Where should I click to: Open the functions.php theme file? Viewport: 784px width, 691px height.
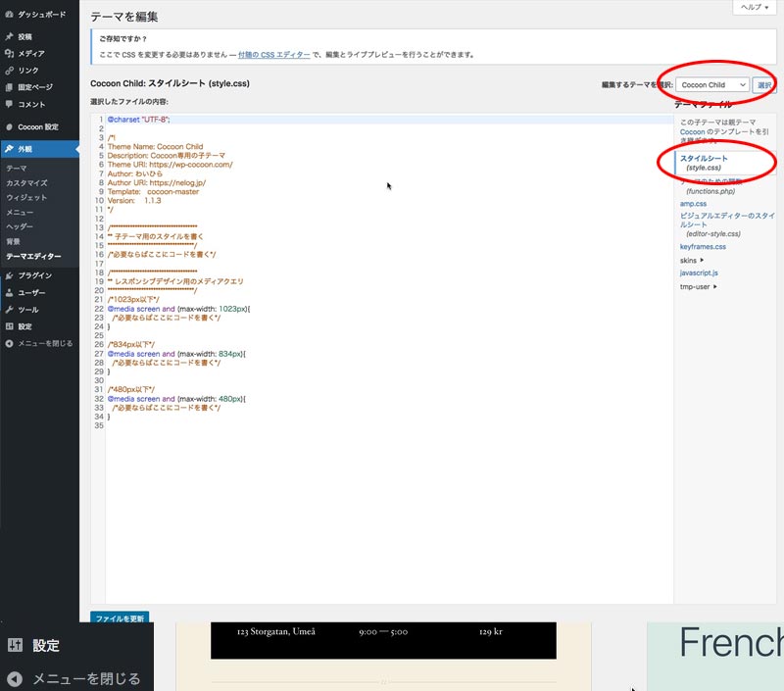[710, 186]
